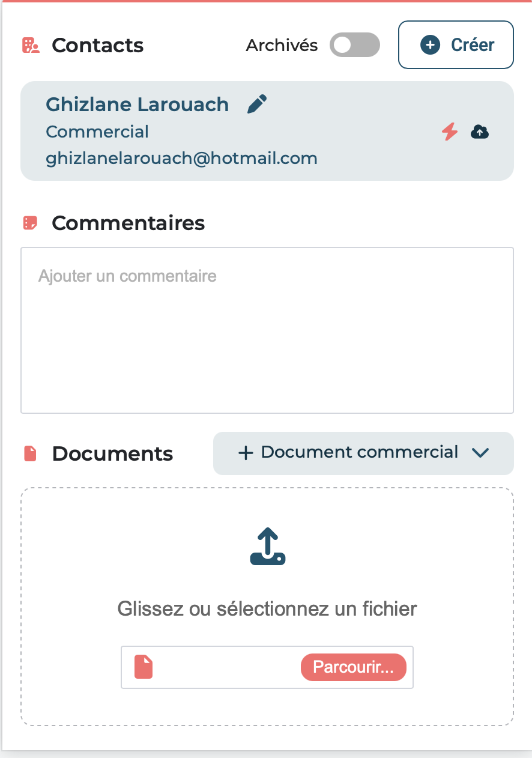
Task: Click the Contacts section building icon
Action: coord(31,46)
